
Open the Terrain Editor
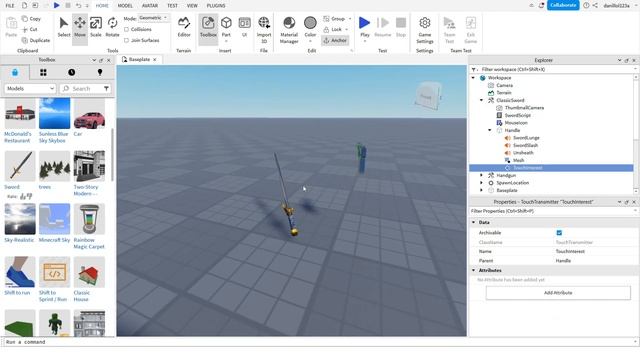(x=184, y=27)
